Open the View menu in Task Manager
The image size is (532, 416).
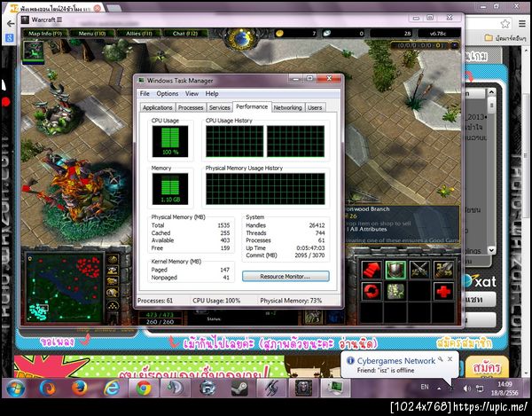(192, 94)
